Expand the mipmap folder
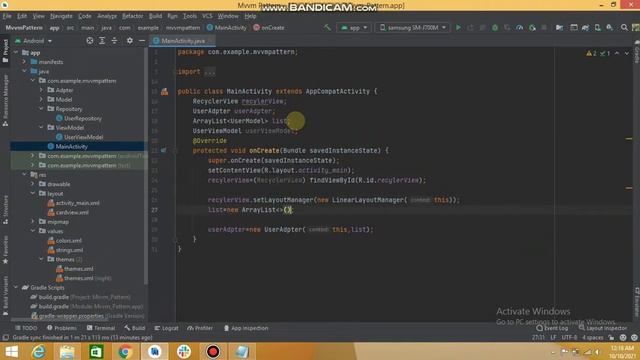 (x=33, y=221)
